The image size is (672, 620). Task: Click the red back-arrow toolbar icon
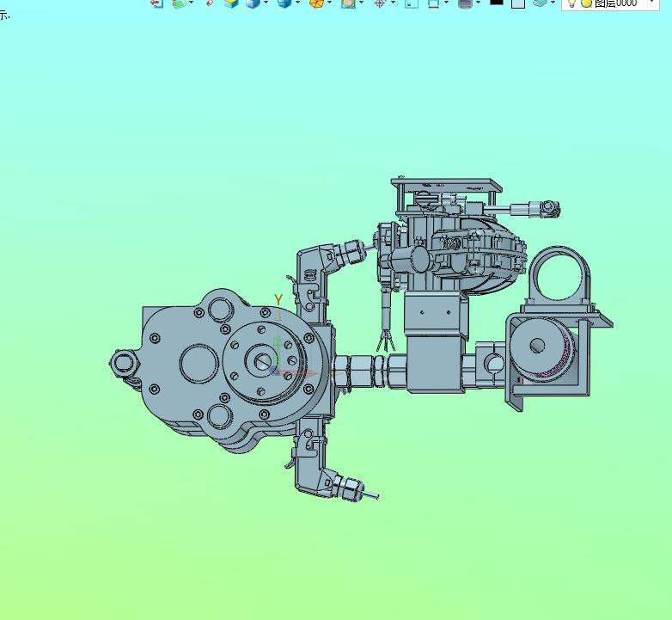coord(157,3)
